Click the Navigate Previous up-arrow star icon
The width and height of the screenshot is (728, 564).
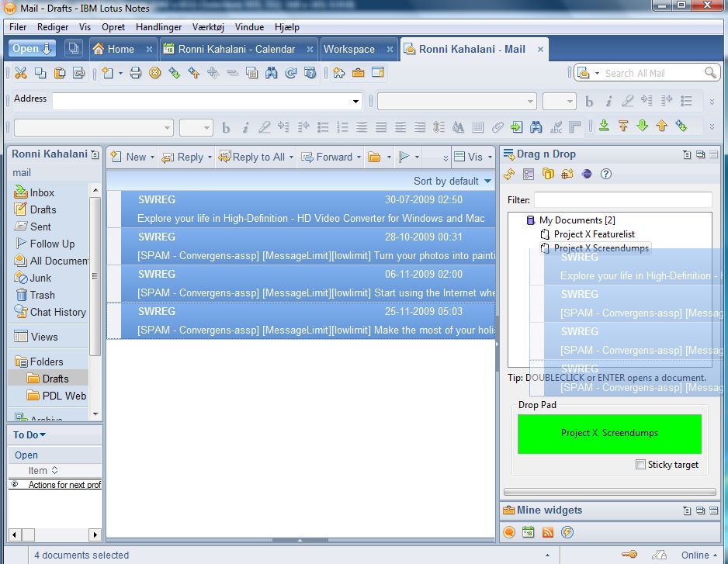(x=193, y=73)
